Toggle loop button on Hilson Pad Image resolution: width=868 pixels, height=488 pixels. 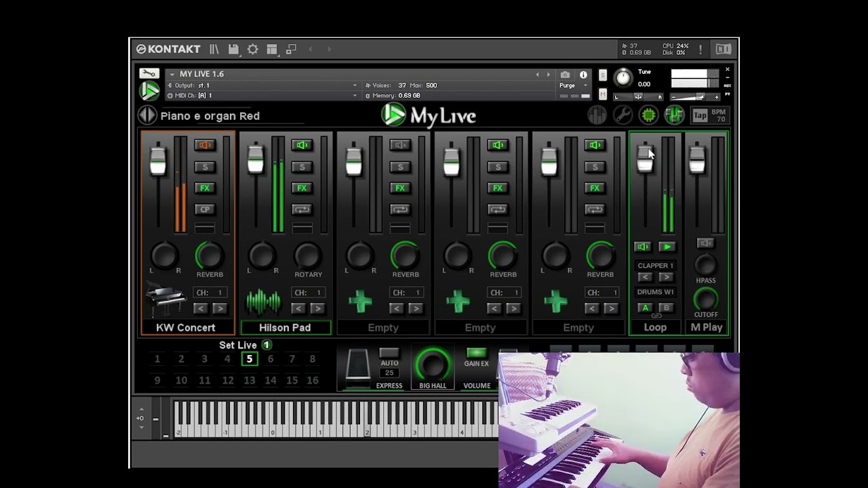click(x=302, y=209)
